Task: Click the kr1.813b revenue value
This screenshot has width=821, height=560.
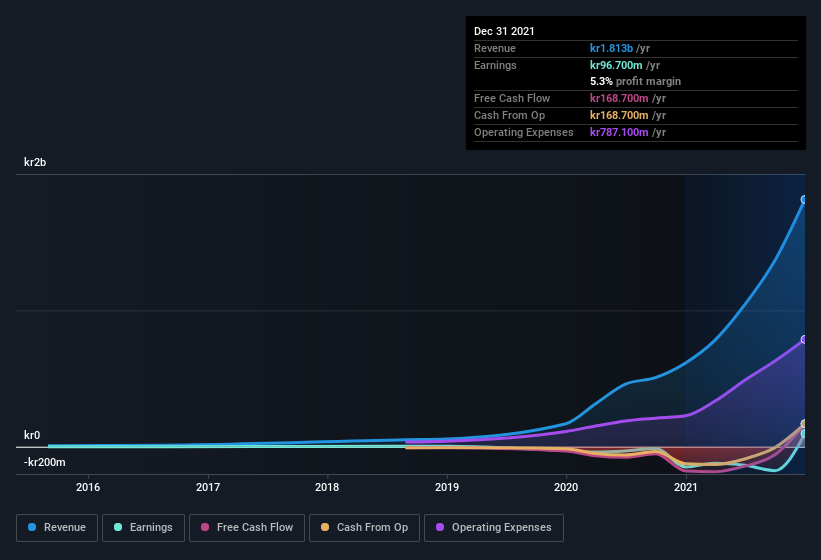Action: 611,48
